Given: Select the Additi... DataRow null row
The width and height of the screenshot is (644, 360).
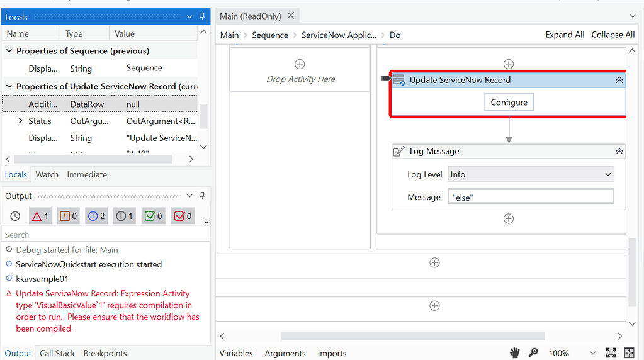Looking at the screenshot, I should (x=100, y=104).
